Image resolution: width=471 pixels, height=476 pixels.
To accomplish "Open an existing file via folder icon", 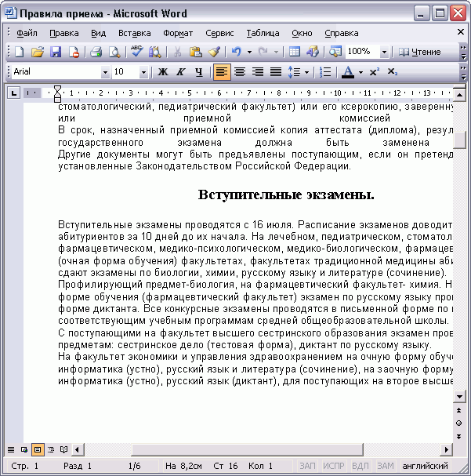I will 38,52.
